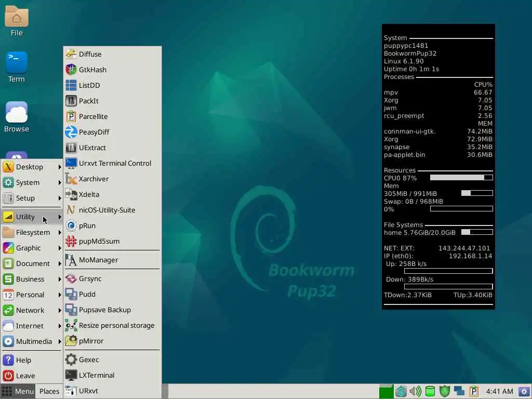Click the home filesystem usage bar
Image resolution: width=532 pixels, height=399 pixels.
coord(477,232)
